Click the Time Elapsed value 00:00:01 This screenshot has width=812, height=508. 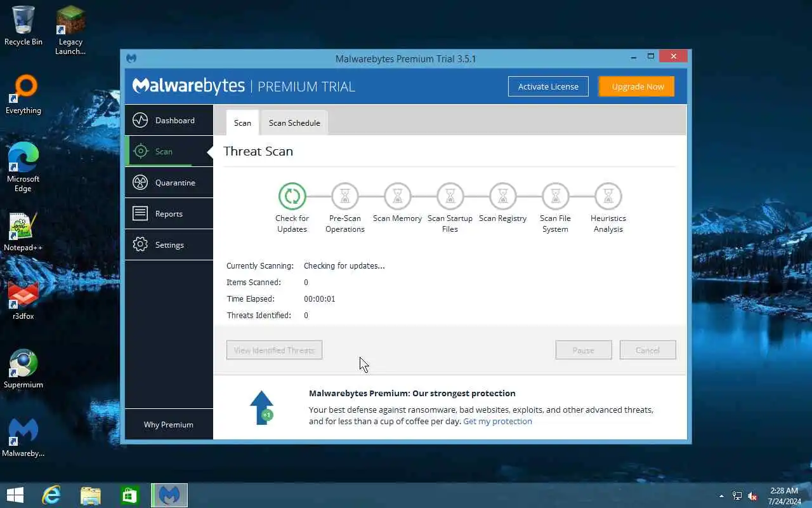click(319, 299)
